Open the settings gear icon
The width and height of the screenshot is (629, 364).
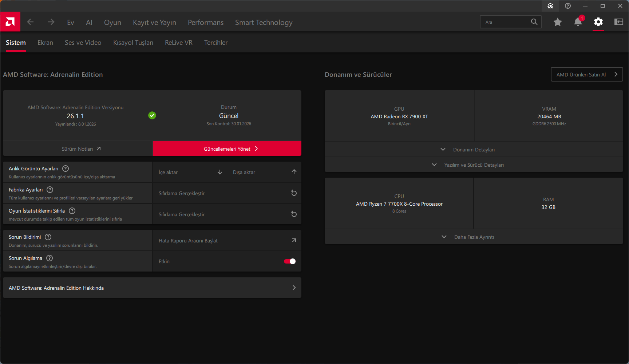tap(598, 22)
